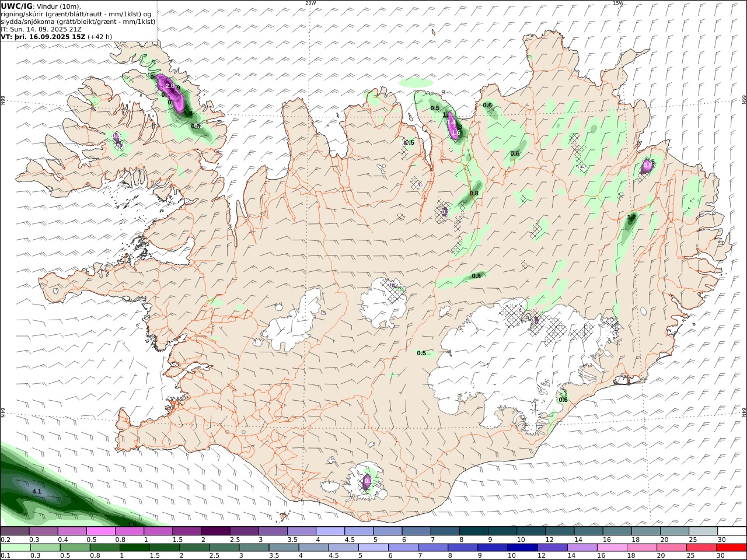Image resolution: width=747 pixels, height=560 pixels.
Task: Click the UWC/IG title text
Action: 17,6
